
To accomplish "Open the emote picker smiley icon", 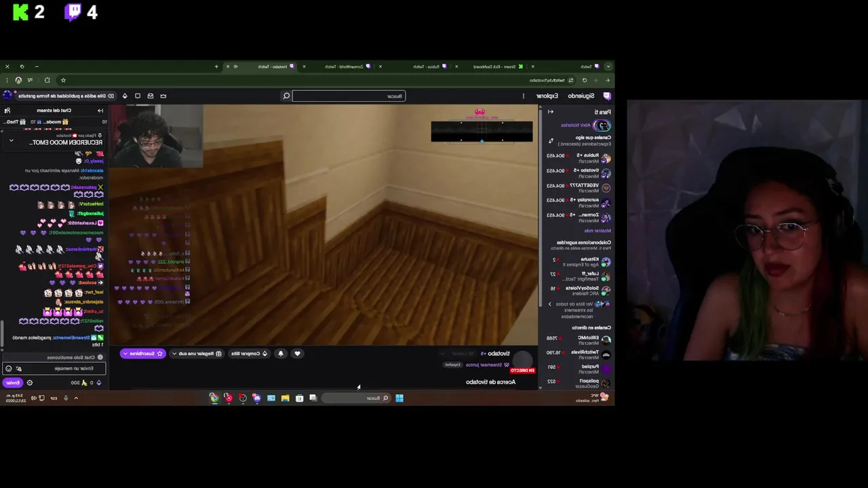I will tap(8, 369).
